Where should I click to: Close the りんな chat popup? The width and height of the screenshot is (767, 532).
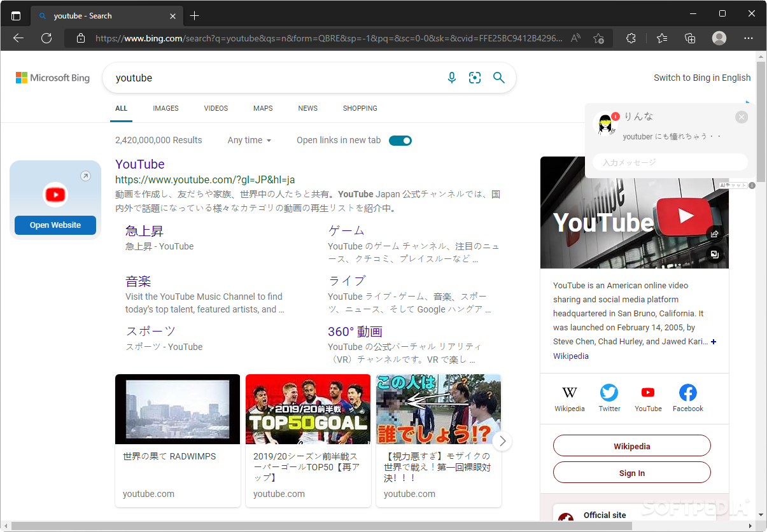click(742, 117)
